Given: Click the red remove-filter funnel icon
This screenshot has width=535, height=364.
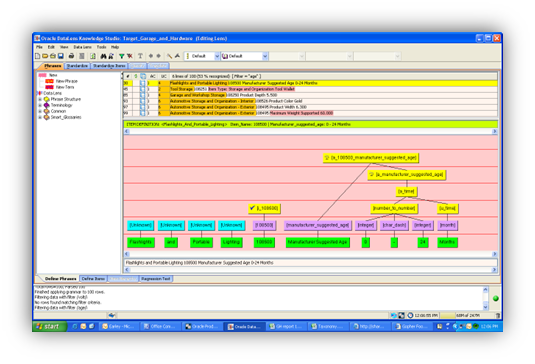Looking at the screenshot, I should [x=130, y=56].
